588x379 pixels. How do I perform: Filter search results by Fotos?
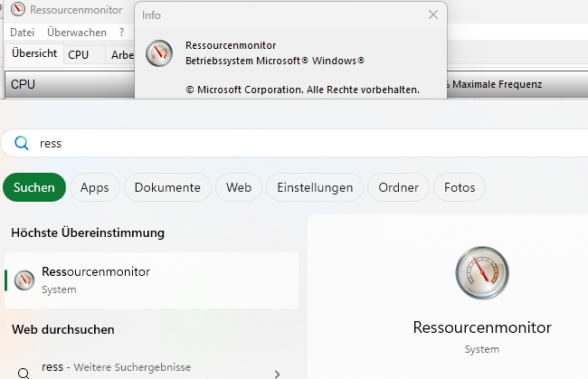coord(460,187)
